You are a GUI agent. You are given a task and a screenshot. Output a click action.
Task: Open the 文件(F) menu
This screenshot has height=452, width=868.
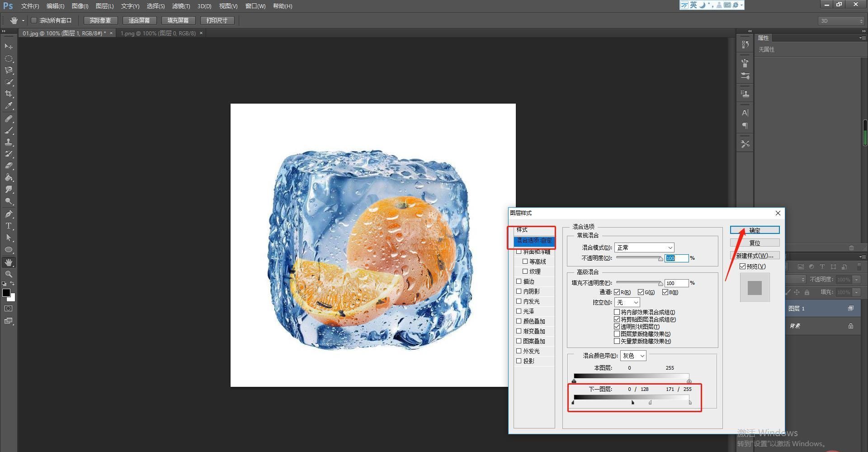(30, 6)
